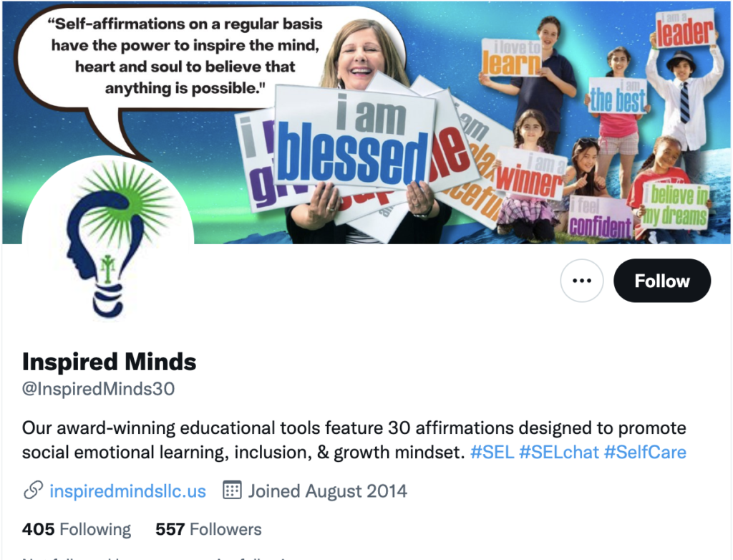Screen dimensions: 733x560
Task: Open the inspiredmindsllc.us website link
Action: pyautogui.click(x=127, y=491)
